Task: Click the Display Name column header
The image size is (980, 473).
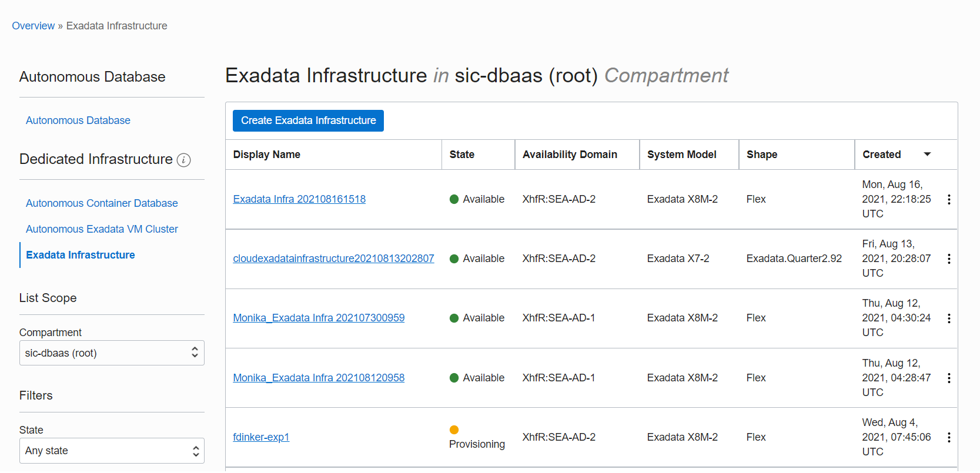Action: [x=267, y=155]
